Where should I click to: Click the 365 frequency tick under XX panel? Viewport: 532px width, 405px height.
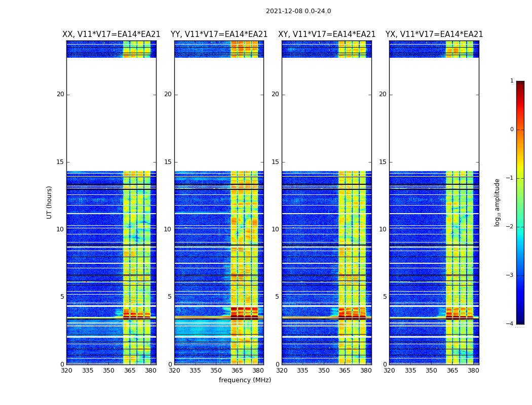[130, 371]
